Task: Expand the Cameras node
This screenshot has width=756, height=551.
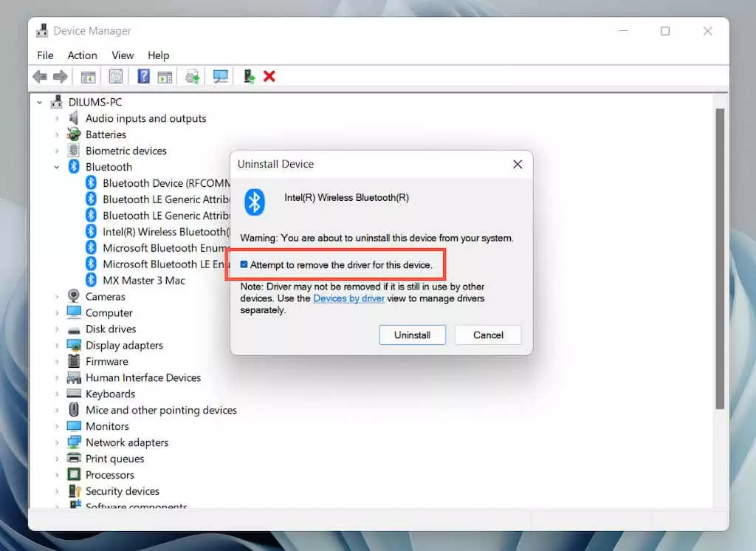Action: click(x=56, y=296)
